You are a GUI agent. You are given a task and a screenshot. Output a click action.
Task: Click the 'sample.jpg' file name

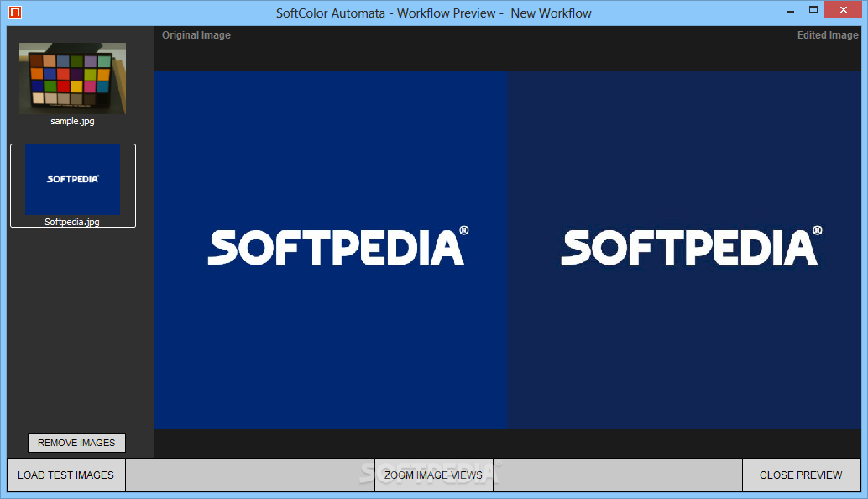point(72,121)
